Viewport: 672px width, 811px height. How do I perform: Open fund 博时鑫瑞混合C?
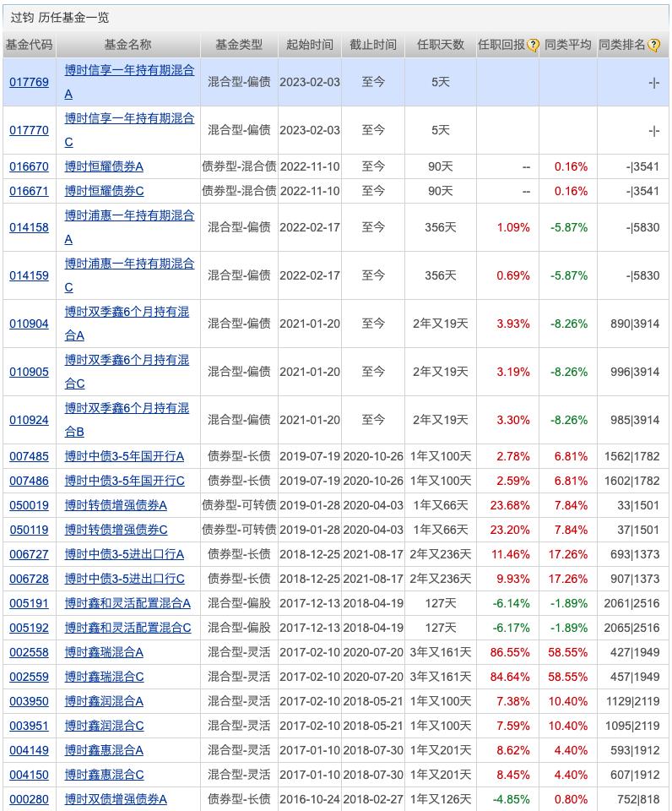tap(104, 677)
